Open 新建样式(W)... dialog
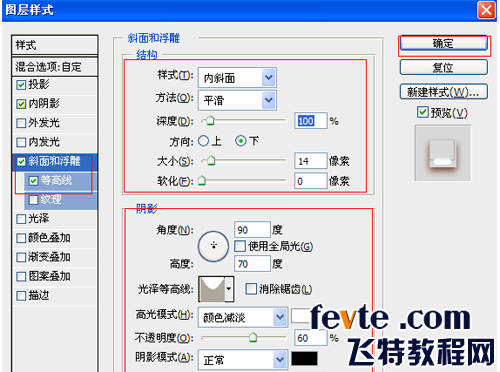500x372 pixels. [443, 92]
